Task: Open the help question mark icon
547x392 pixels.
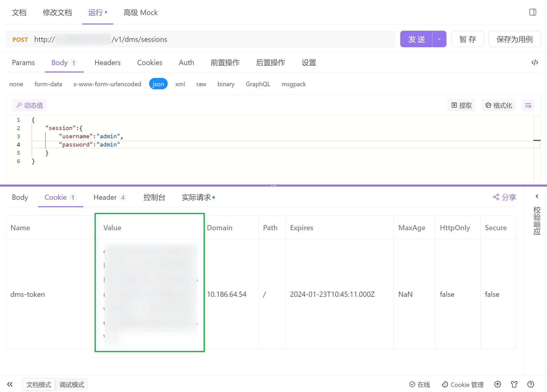Action: (x=531, y=385)
